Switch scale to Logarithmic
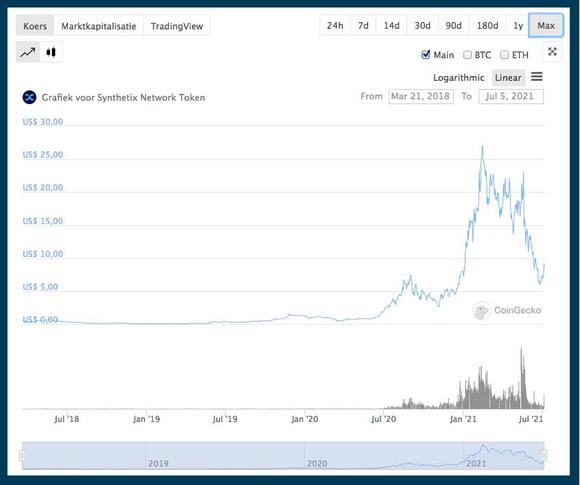The height and width of the screenshot is (485, 580). pyautogui.click(x=458, y=78)
